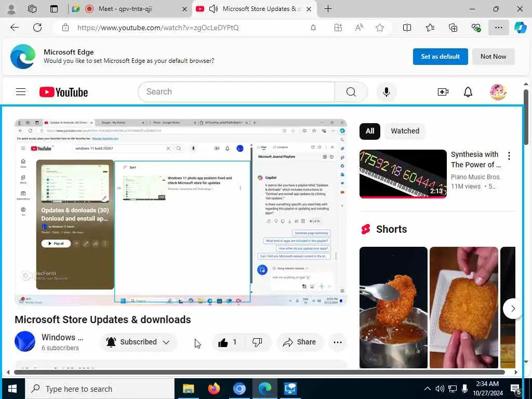The width and height of the screenshot is (532, 399).
Task: Open fried chicken Short thumbnail
Action: pyautogui.click(x=393, y=308)
